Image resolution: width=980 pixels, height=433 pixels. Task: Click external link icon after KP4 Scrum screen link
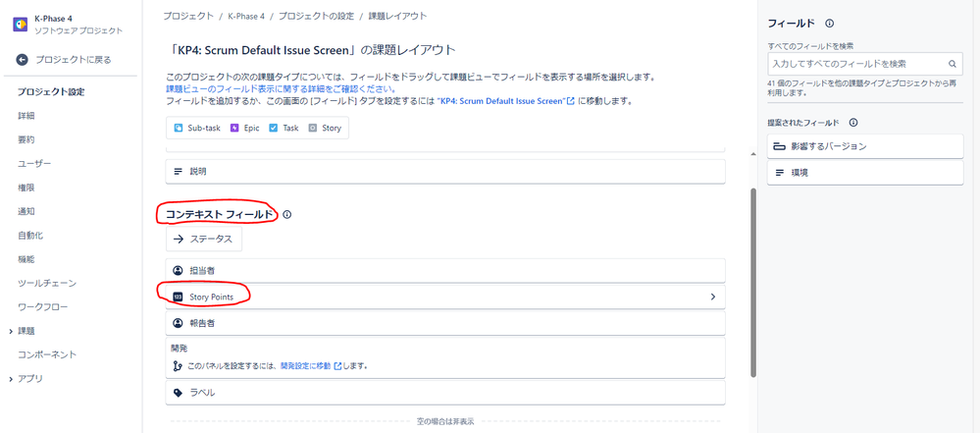(x=570, y=101)
